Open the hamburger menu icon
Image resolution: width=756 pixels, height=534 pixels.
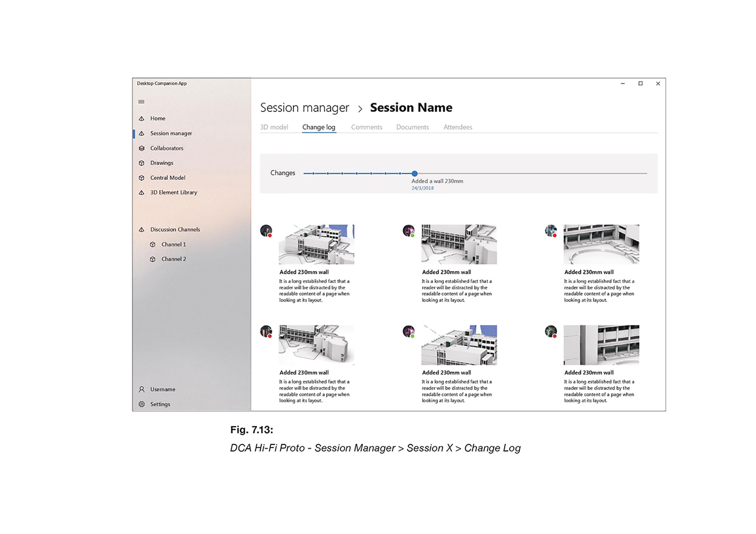tap(141, 102)
